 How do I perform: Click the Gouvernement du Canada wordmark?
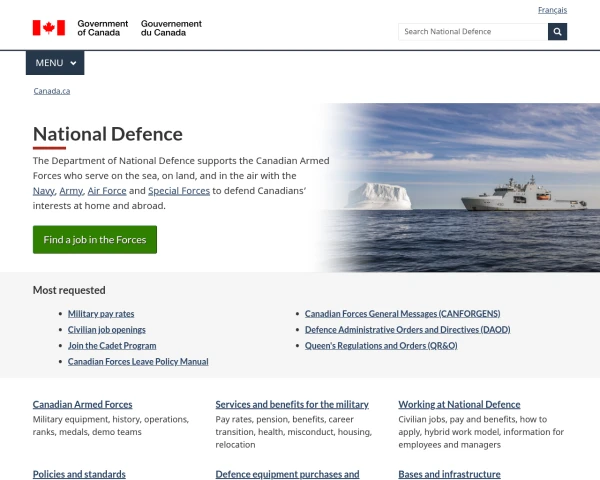[171, 28]
